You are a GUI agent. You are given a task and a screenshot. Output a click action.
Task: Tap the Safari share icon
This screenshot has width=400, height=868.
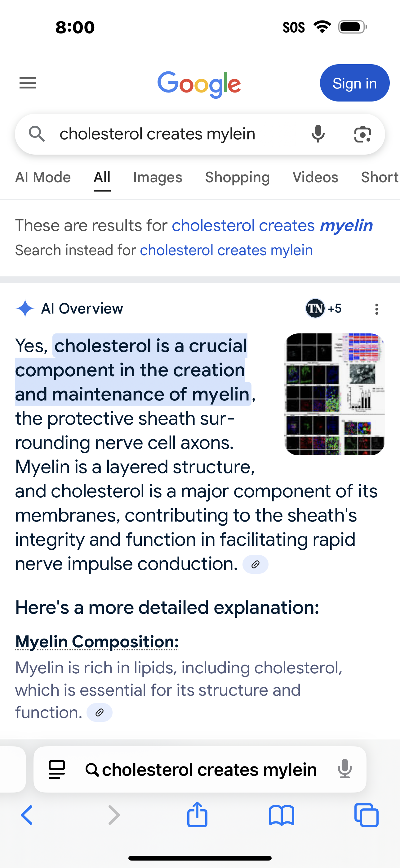click(197, 815)
